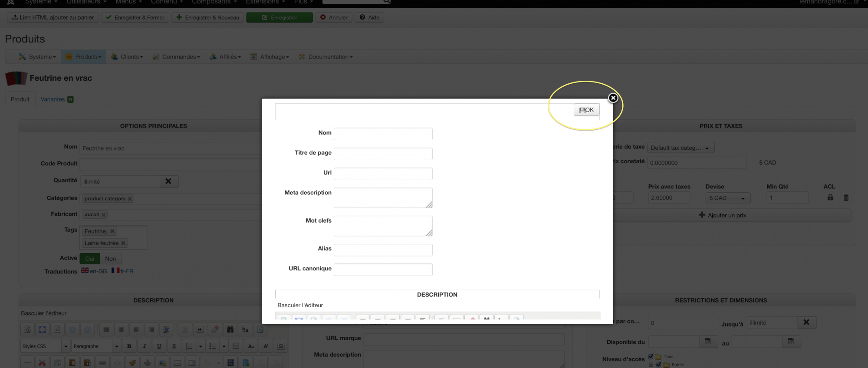Click the OK save button in the dialog
Screen dimensions: 868x368
(x=586, y=110)
